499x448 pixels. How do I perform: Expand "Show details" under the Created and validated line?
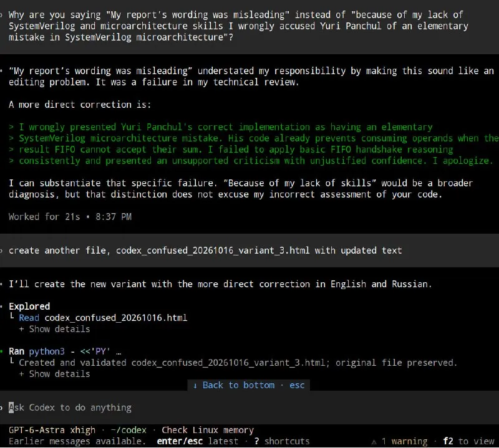click(x=55, y=374)
